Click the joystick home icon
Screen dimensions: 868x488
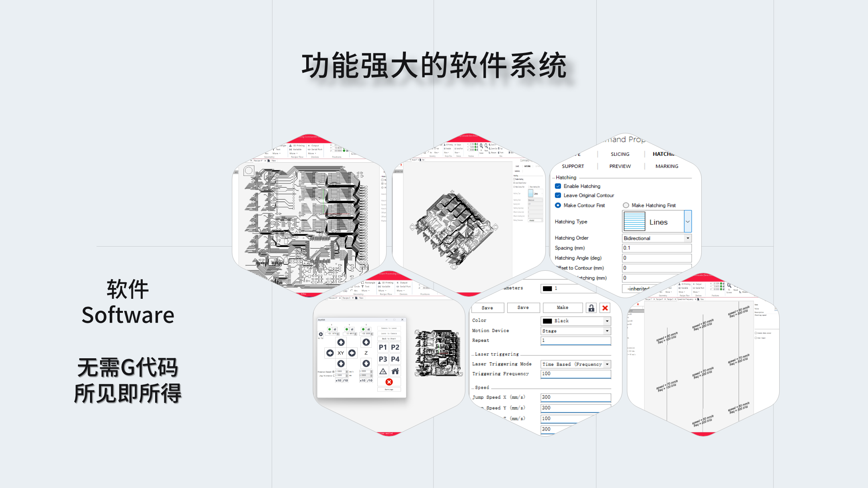click(x=395, y=371)
